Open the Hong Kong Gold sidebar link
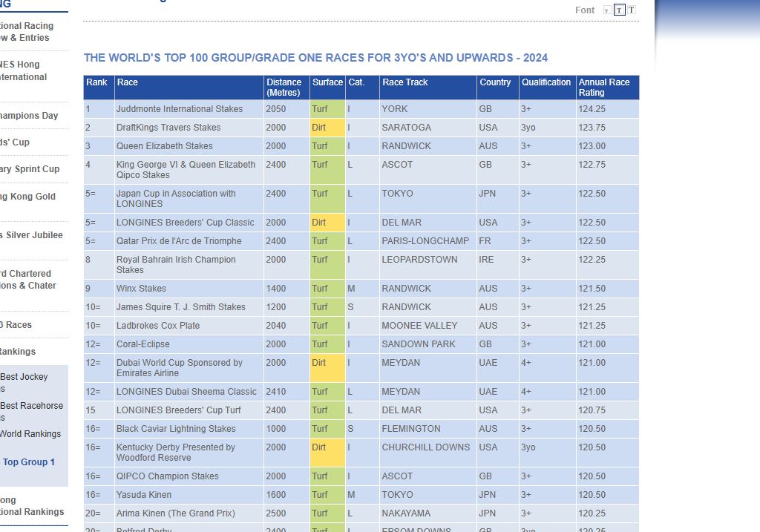760x532 pixels. coord(27,196)
